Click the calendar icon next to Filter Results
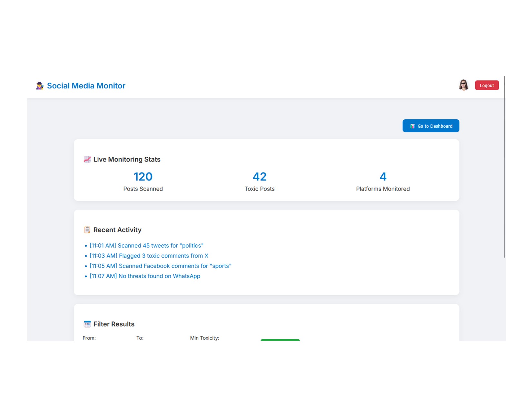This screenshot has height=411, width=532. [87, 324]
